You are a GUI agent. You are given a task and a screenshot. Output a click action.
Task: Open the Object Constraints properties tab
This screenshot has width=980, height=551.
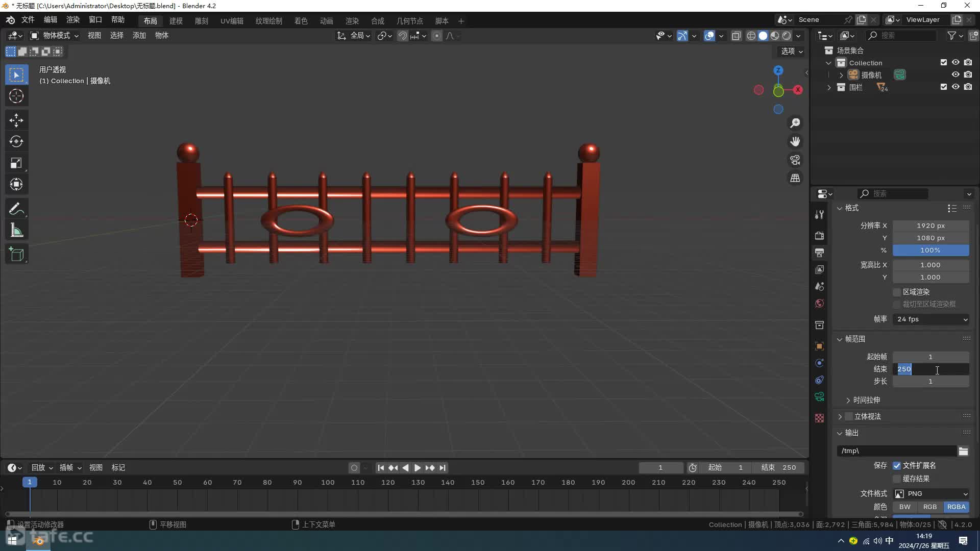point(819,380)
